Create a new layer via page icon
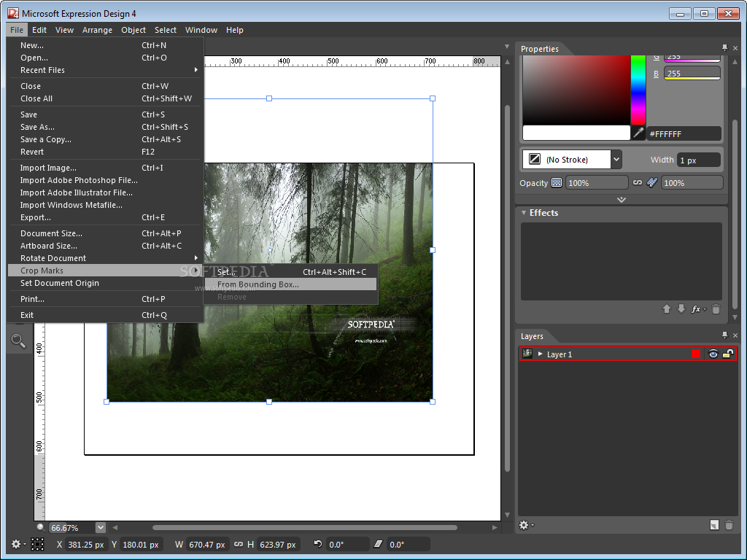The height and width of the screenshot is (560, 747). click(714, 525)
